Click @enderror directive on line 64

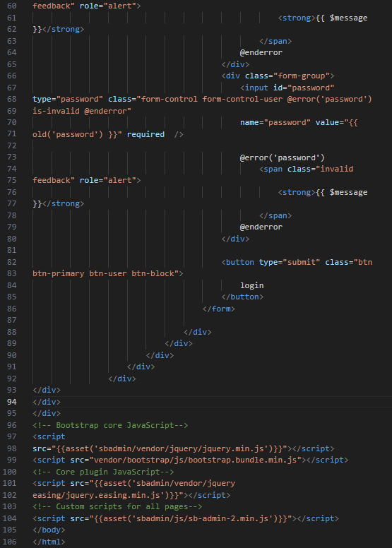click(261, 52)
